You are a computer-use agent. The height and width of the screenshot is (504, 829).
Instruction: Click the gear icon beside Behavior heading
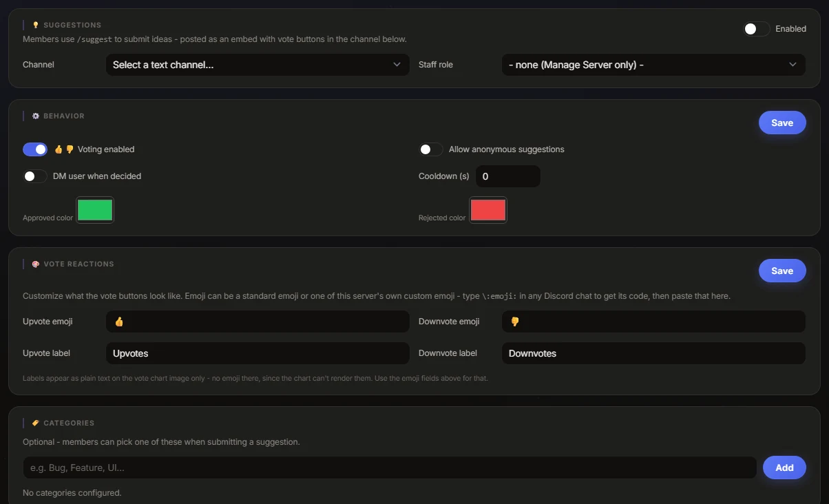[36, 116]
